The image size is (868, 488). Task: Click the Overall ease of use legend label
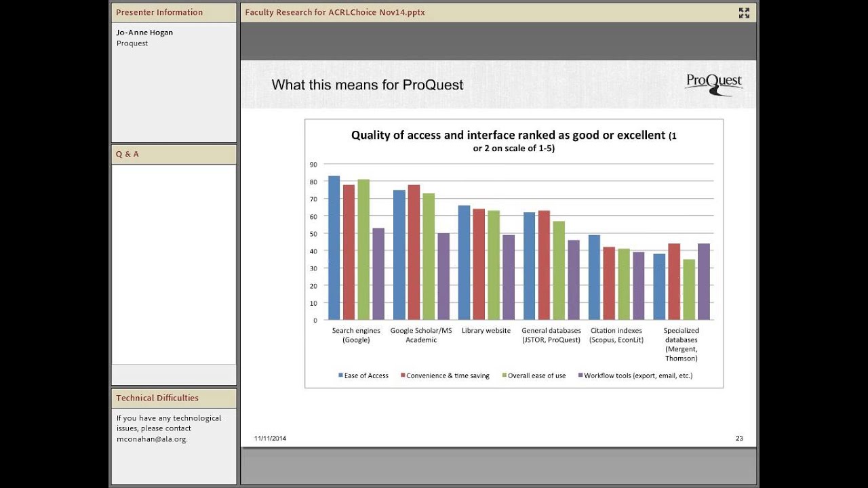pyautogui.click(x=537, y=375)
